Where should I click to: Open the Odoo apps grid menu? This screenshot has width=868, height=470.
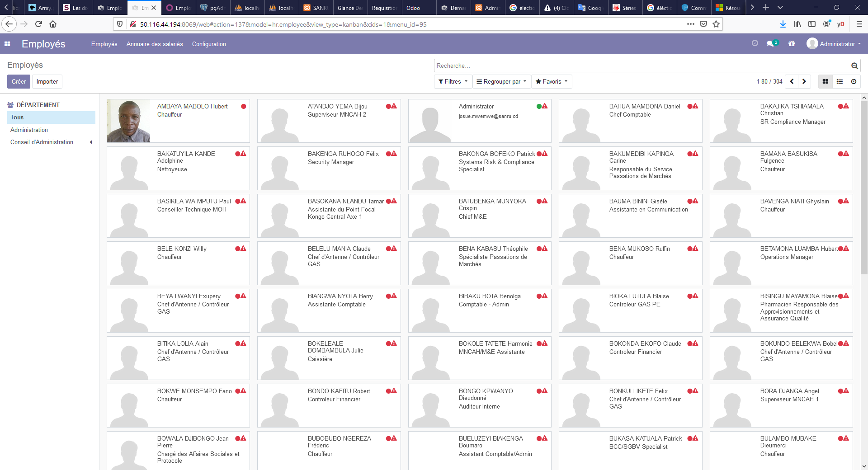(7, 44)
